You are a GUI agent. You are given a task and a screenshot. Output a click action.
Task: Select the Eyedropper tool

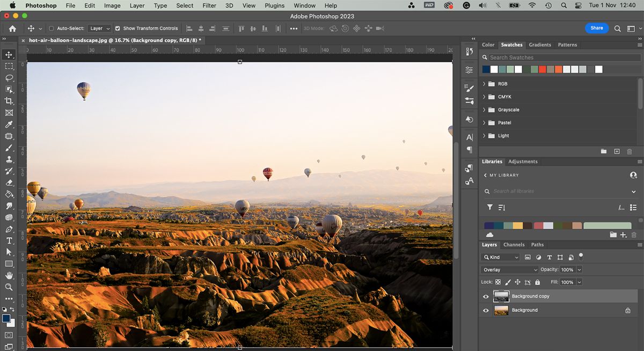[9, 124]
